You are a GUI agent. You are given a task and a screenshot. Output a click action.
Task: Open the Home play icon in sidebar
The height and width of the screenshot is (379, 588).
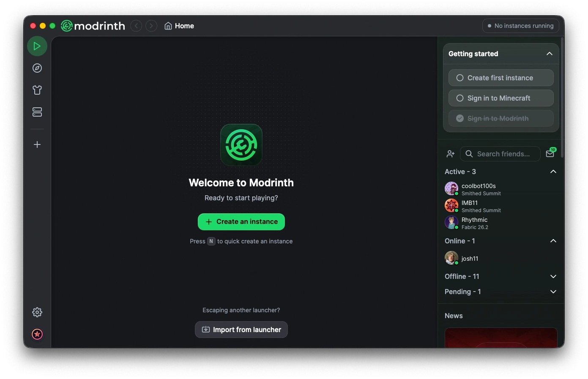click(x=37, y=46)
